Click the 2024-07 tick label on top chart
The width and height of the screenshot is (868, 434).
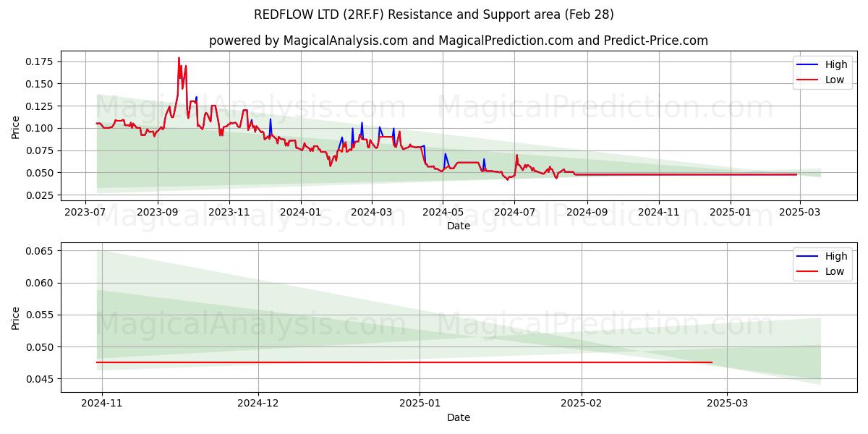(515, 212)
